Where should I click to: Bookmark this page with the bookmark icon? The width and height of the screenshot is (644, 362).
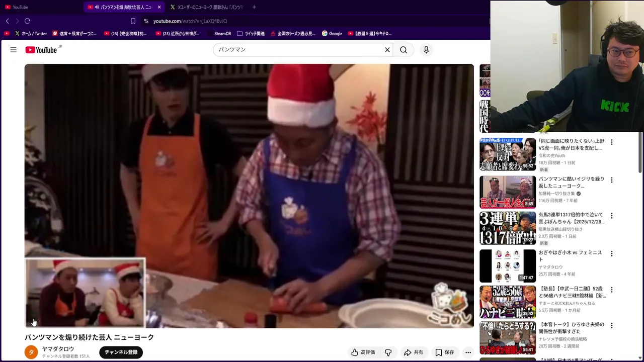(x=133, y=21)
